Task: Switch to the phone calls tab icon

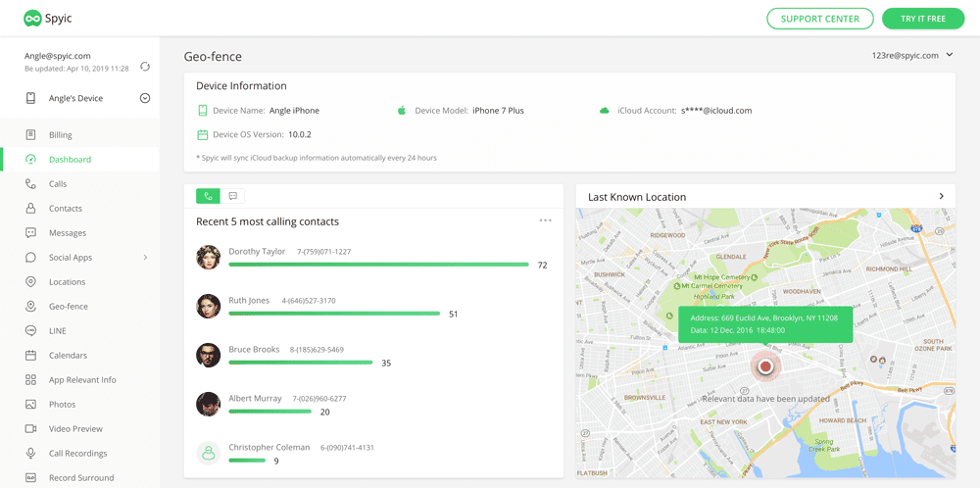Action: [x=208, y=196]
